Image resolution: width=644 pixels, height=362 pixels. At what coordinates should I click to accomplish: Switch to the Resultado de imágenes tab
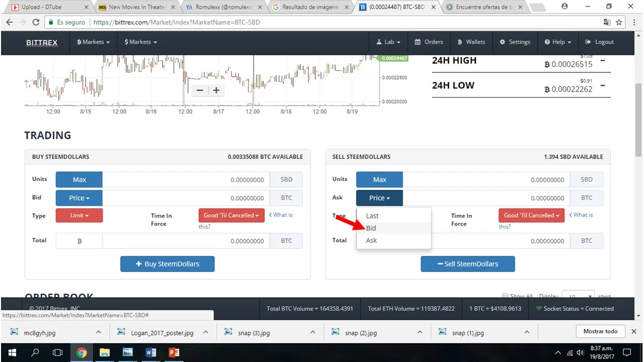[x=311, y=7]
